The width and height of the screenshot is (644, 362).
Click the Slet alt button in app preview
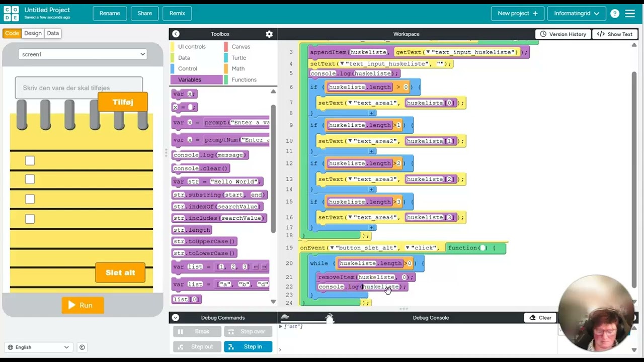click(120, 273)
